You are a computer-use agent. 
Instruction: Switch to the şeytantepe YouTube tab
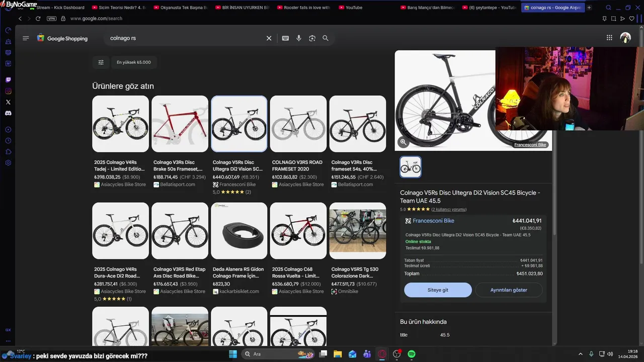tap(489, 8)
